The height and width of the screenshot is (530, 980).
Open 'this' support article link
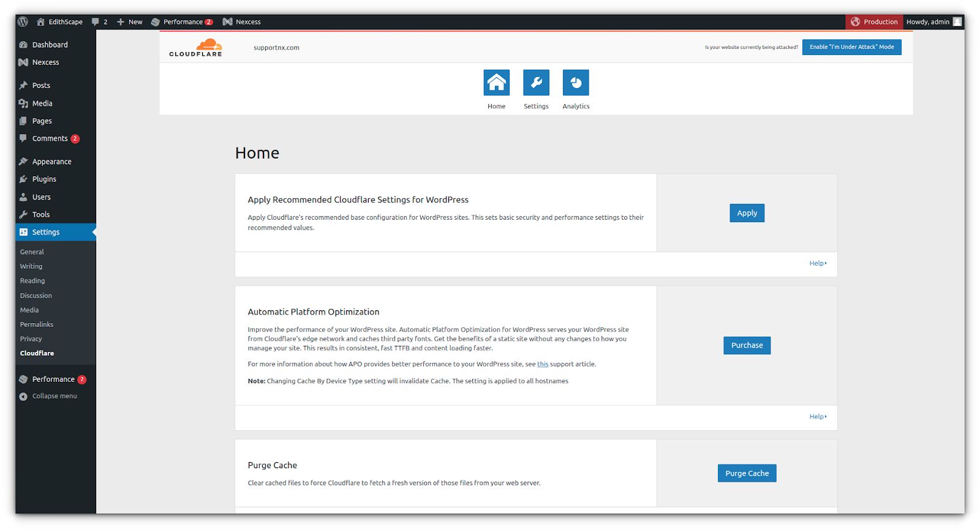543,364
